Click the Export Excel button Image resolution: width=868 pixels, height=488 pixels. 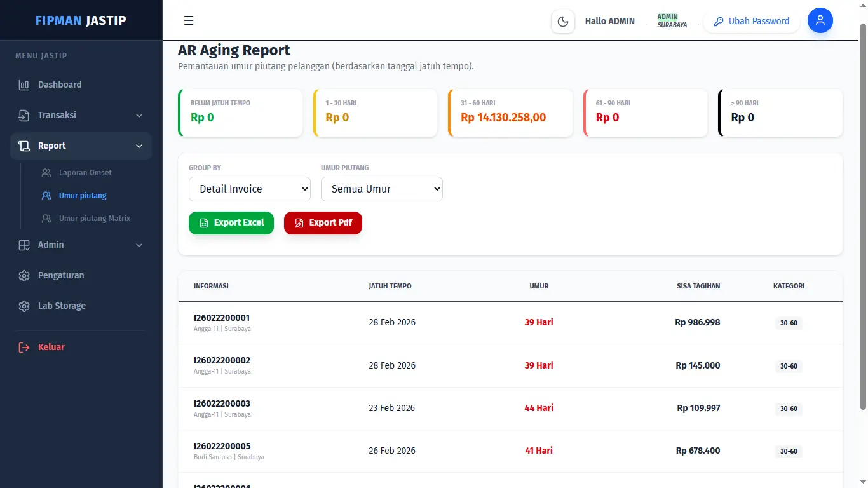[x=231, y=223]
